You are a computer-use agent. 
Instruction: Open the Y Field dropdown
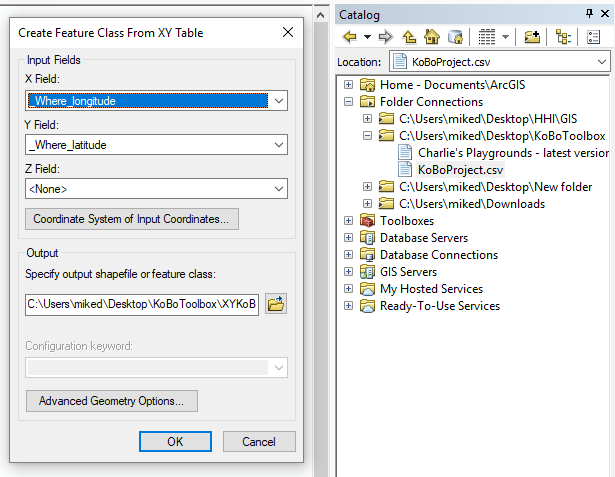click(278, 145)
